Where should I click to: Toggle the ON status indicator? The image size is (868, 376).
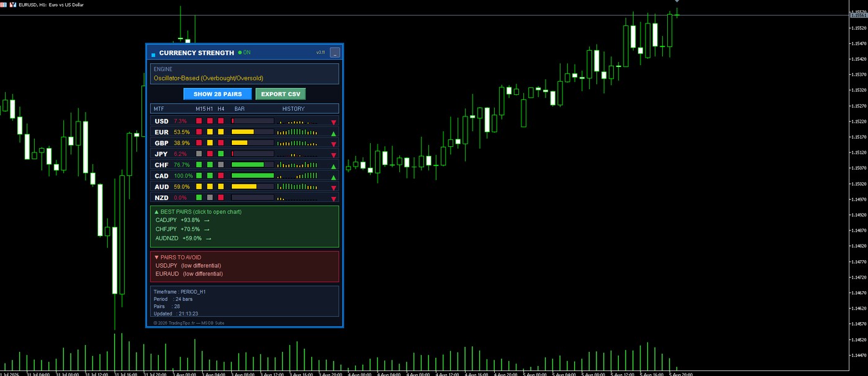click(x=244, y=53)
